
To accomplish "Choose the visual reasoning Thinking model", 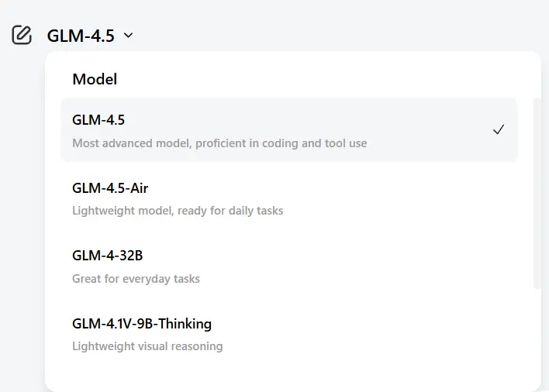I will [289, 334].
